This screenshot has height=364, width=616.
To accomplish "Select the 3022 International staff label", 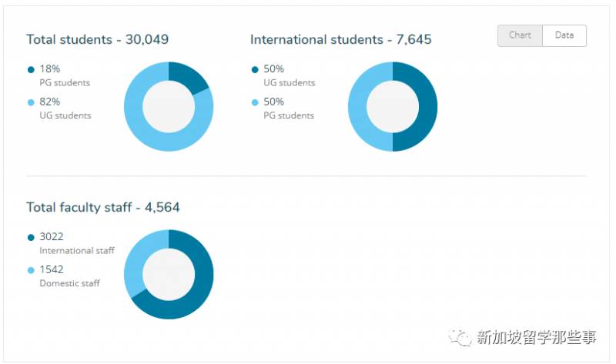I will click(76, 242).
